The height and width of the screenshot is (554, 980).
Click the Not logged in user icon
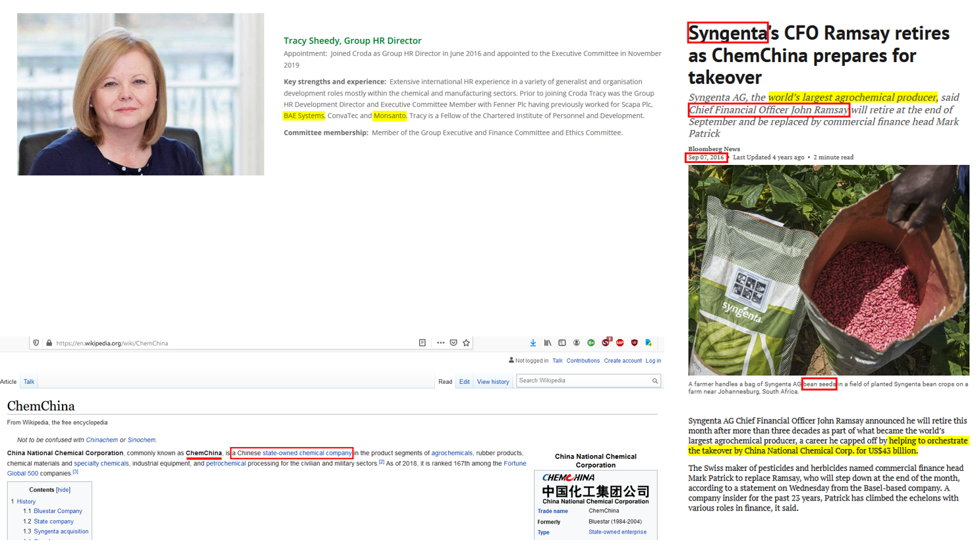(511, 360)
